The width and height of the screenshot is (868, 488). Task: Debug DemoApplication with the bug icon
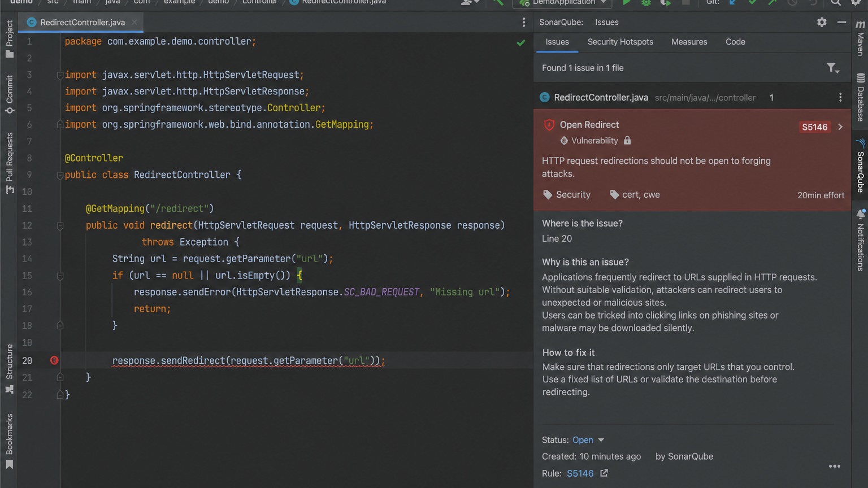(646, 2)
